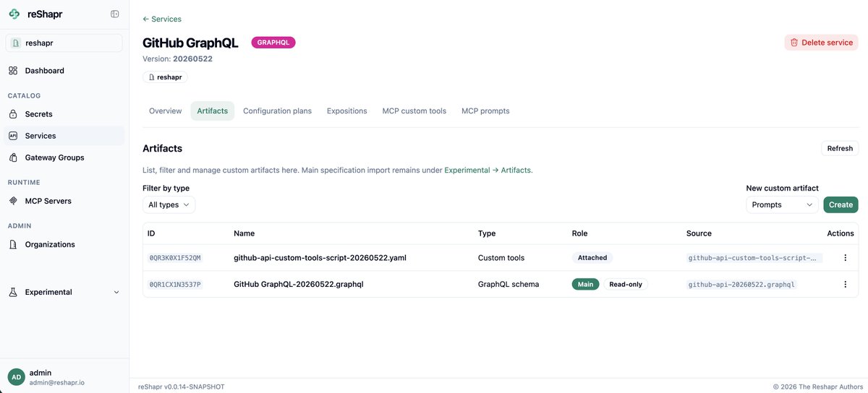The width and height of the screenshot is (868, 393).
Task: Click the Experimental flask icon
Action: [13, 292]
